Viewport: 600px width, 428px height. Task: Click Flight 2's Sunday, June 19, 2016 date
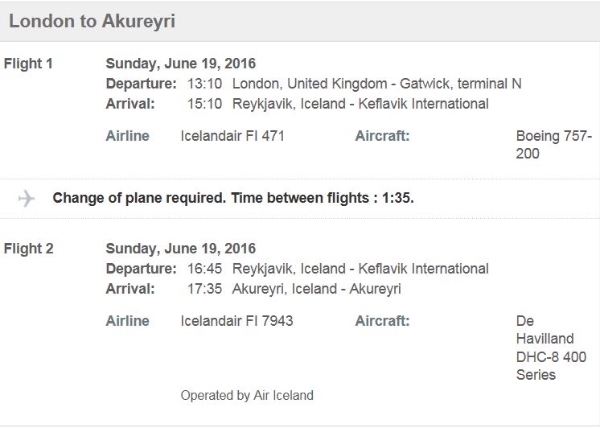(180, 249)
